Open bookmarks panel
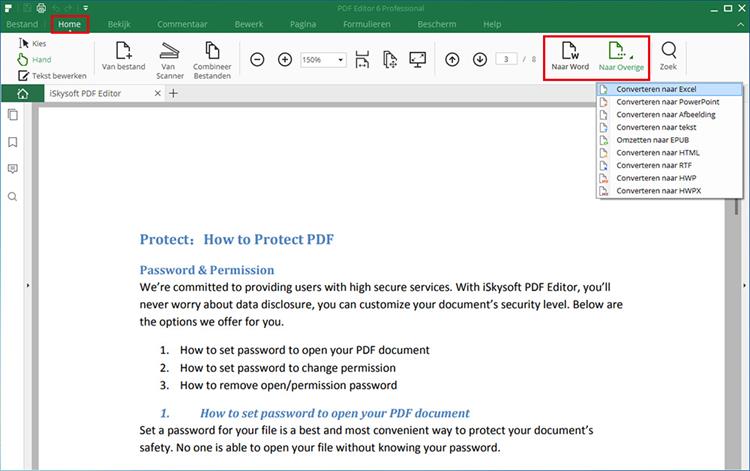The width and height of the screenshot is (750, 471). pos(13,142)
